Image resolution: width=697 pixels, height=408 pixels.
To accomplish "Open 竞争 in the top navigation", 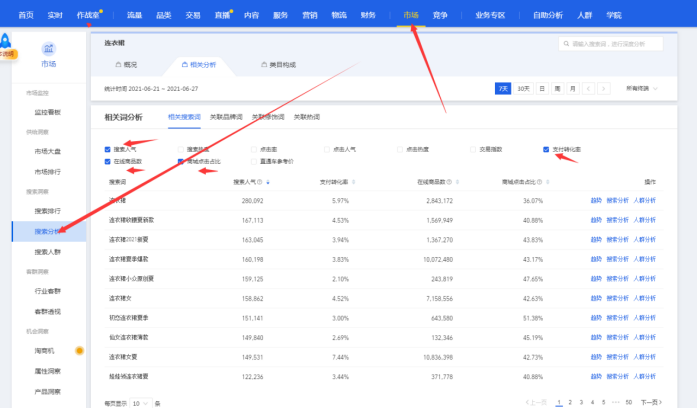I will pyautogui.click(x=440, y=15).
